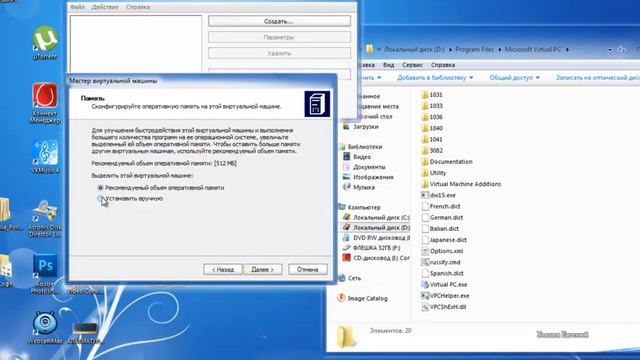Select the russify.cmd file icon
This screenshot has height=360, width=640.
click(x=425, y=262)
